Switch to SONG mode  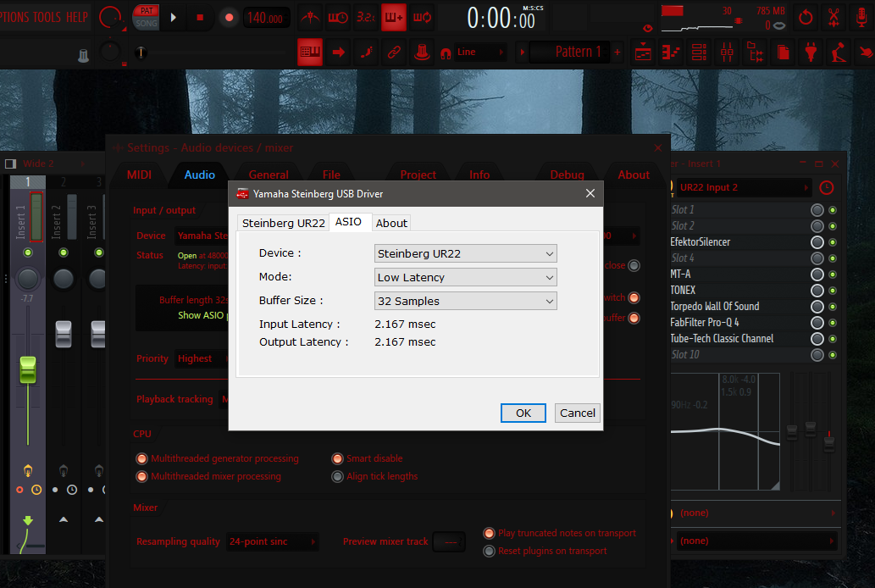(x=147, y=24)
